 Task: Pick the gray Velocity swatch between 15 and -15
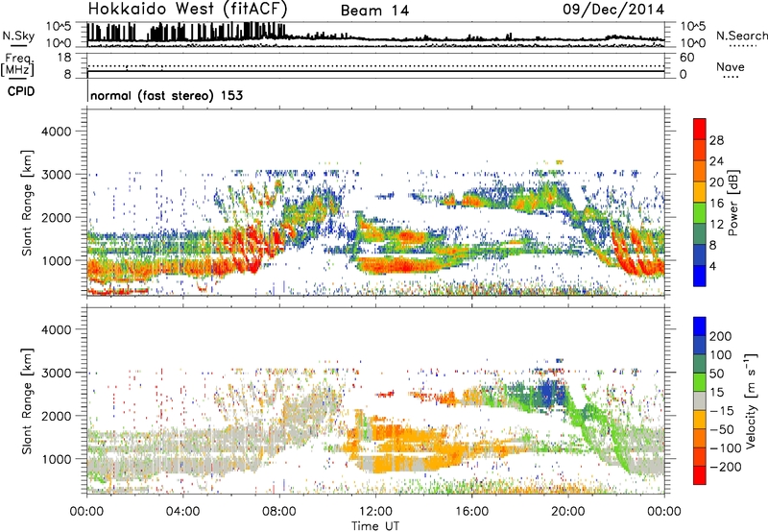point(700,400)
